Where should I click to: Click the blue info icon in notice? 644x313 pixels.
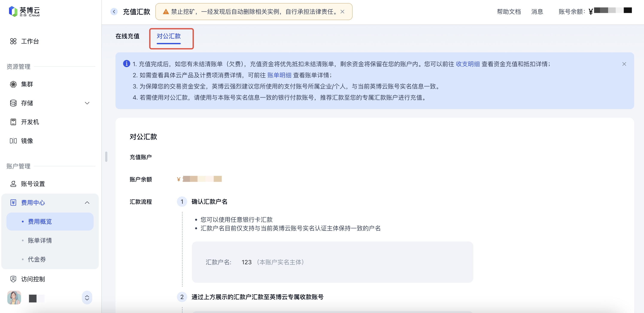click(126, 64)
